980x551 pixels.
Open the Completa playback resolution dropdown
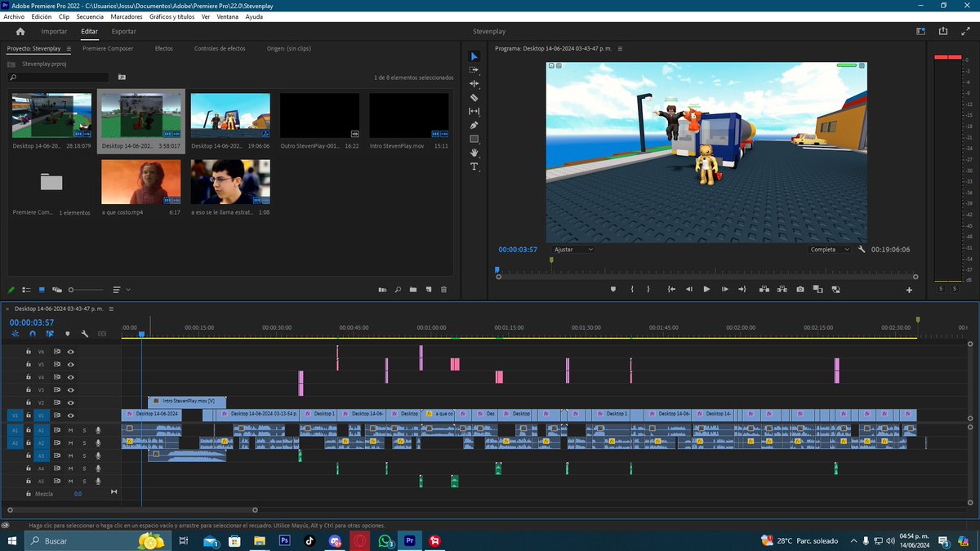[x=829, y=250]
